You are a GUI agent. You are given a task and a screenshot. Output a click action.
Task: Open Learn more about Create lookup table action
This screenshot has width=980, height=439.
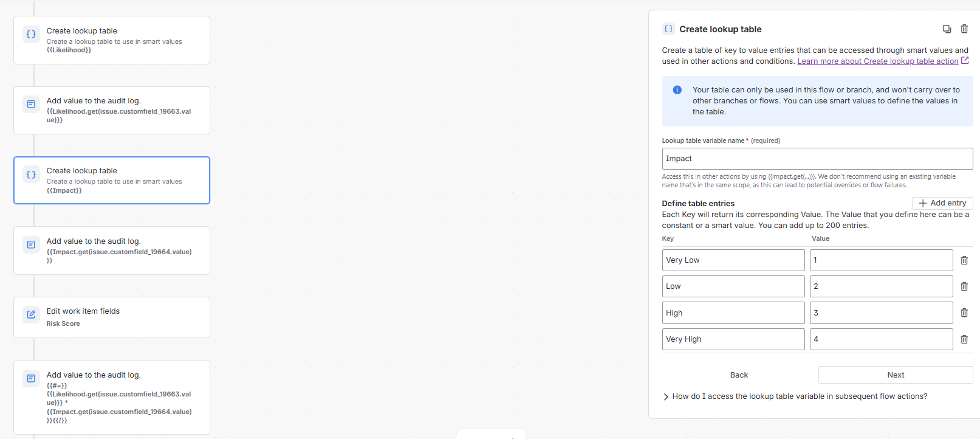tap(878, 61)
